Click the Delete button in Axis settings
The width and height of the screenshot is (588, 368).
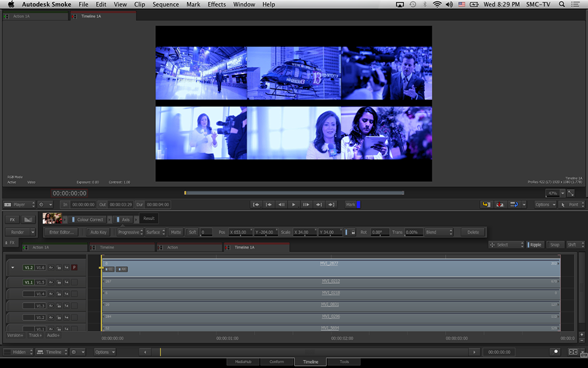(473, 232)
